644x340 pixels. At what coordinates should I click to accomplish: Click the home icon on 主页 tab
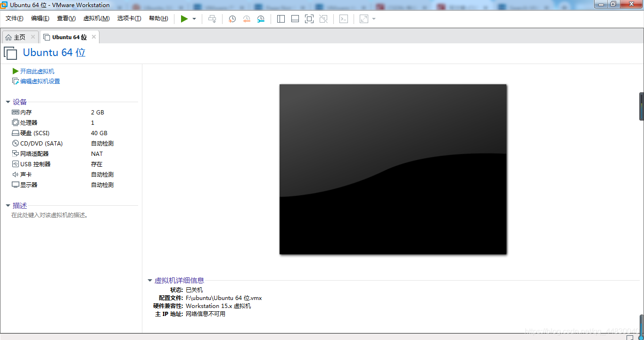coord(8,37)
